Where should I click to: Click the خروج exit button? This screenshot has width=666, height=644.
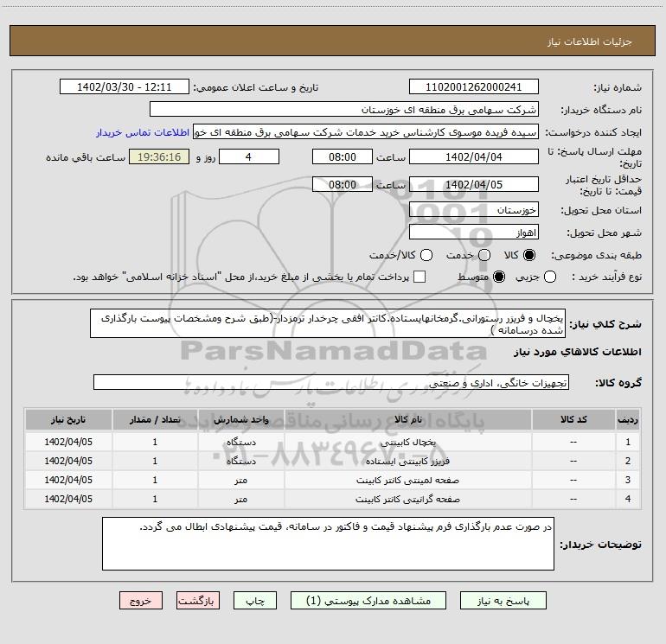coord(142,600)
